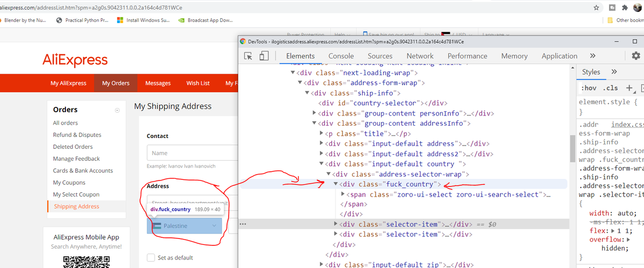Toggle the .cls class editor
This screenshot has width=644, height=268.
[610, 88]
